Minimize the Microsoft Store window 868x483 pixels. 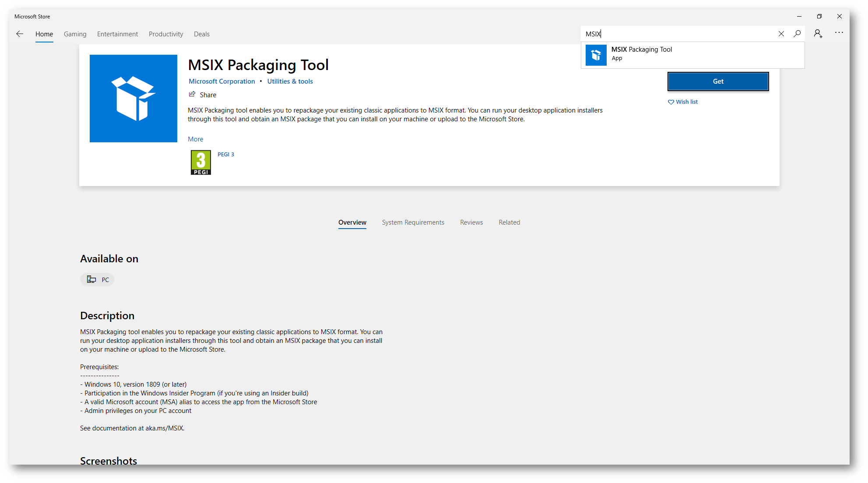[799, 17]
